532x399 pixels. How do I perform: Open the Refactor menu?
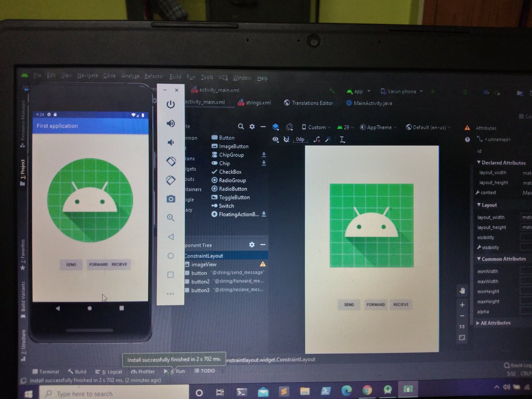154,76
